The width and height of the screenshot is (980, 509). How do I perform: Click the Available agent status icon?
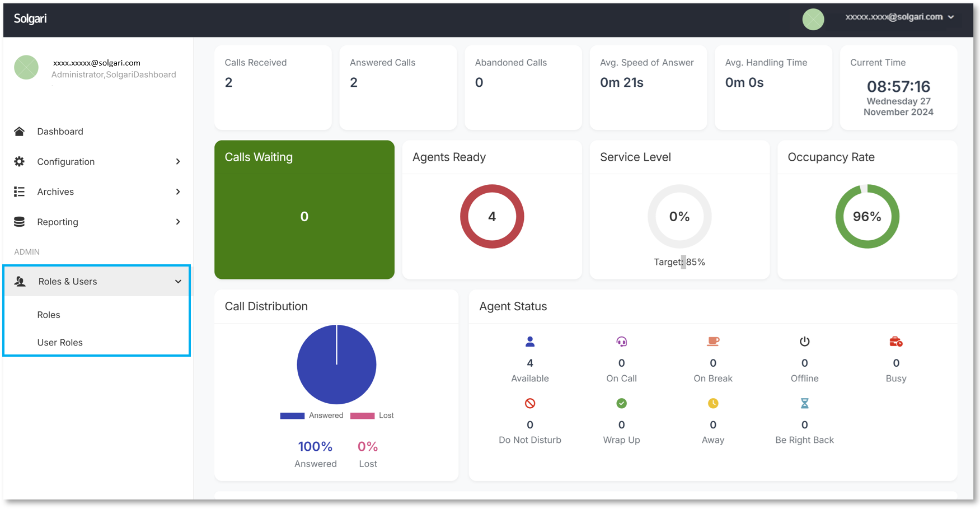pyautogui.click(x=529, y=342)
